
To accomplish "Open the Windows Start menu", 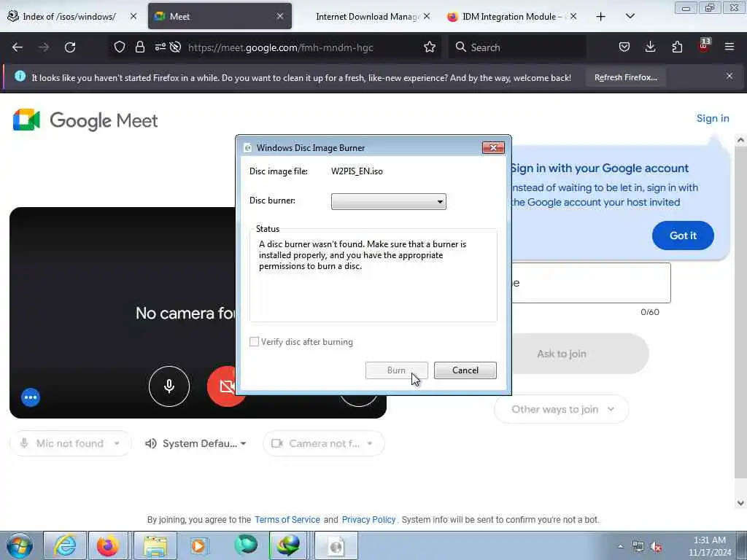I will click(x=20, y=545).
